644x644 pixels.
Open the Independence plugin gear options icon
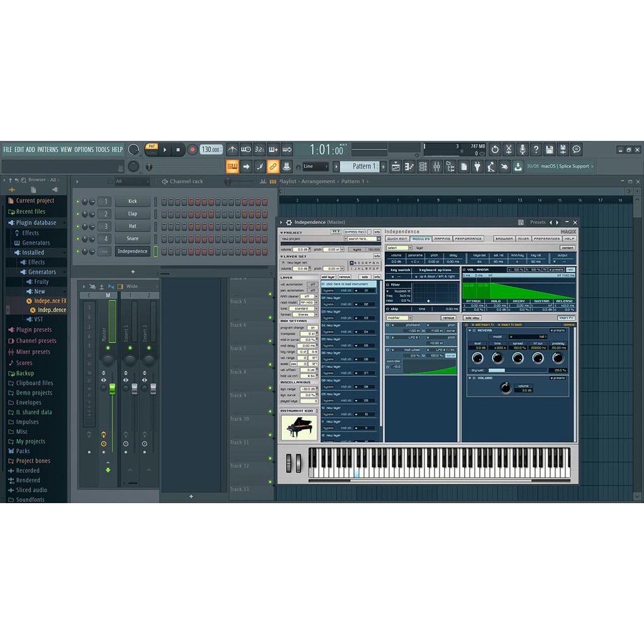pos(289,222)
